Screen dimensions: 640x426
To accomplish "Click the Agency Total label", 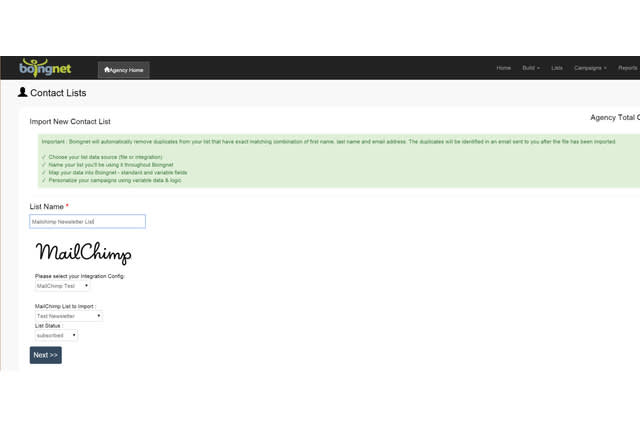I will [x=614, y=118].
